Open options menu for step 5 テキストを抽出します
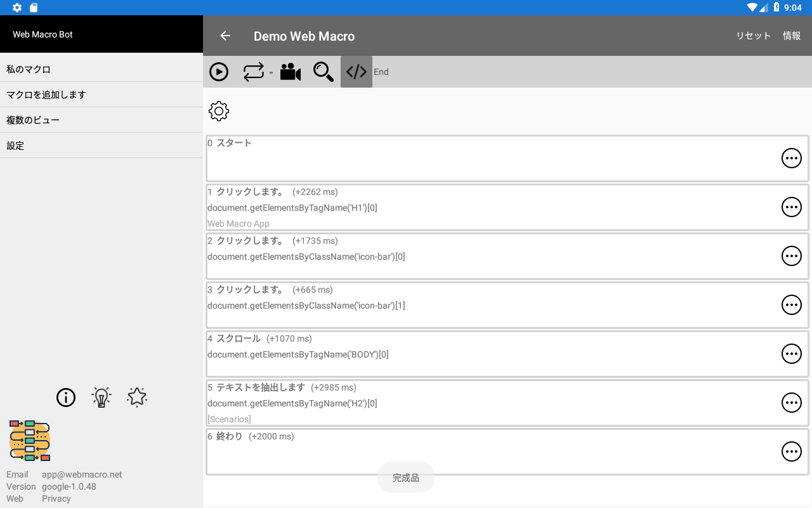Viewport: 812px width, 508px height. coord(792,403)
